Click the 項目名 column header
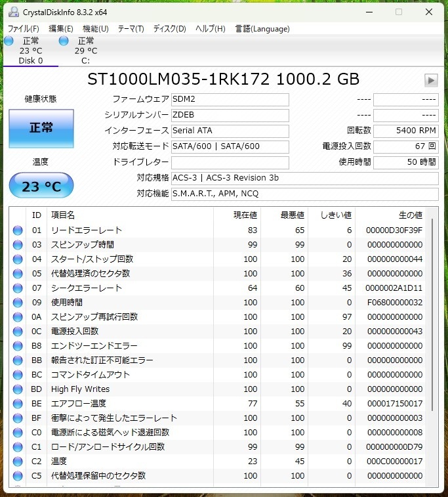 tap(130, 215)
